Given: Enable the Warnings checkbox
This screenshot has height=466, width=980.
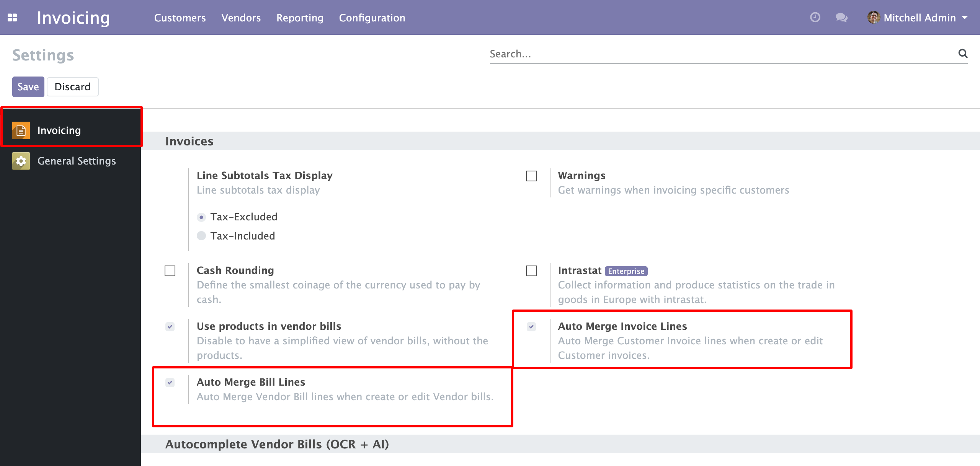Looking at the screenshot, I should click(531, 176).
